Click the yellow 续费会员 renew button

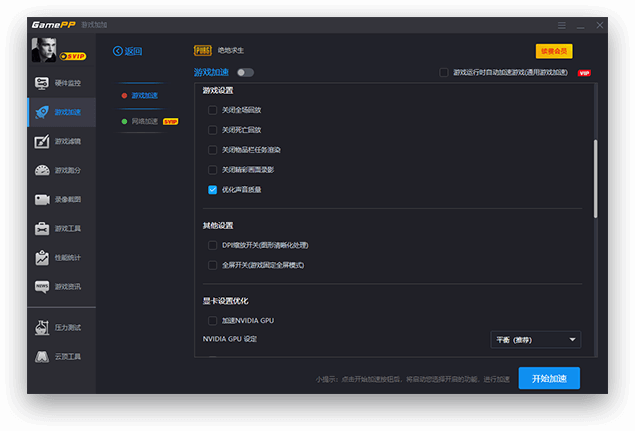coord(553,51)
